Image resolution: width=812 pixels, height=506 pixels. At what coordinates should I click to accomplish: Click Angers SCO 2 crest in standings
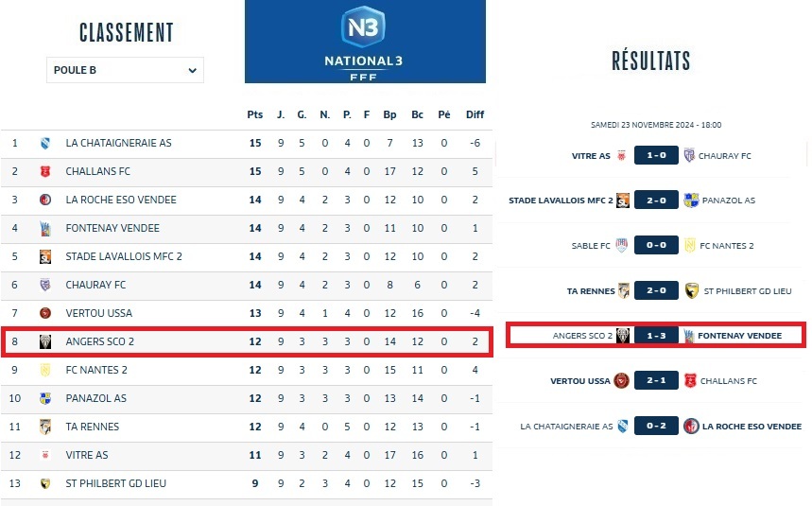click(x=44, y=341)
